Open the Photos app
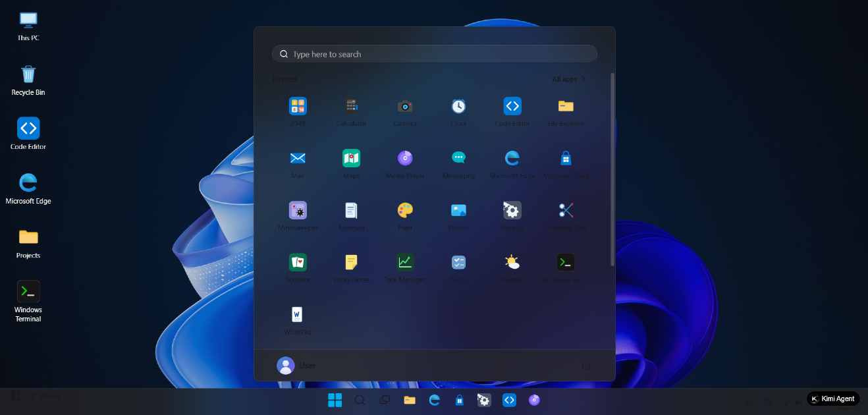This screenshot has height=415, width=868. click(x=459, y=215)
